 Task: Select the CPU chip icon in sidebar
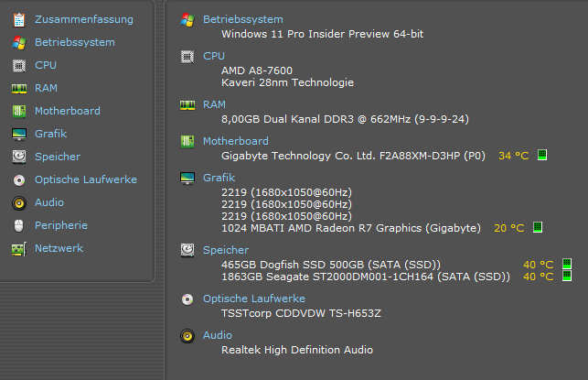click(18, 65)
